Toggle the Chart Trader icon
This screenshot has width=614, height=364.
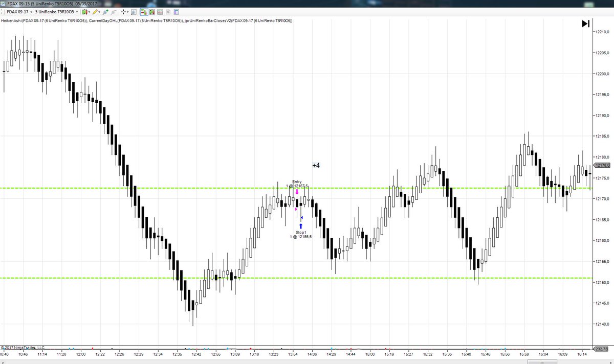(x=144, y=12)
